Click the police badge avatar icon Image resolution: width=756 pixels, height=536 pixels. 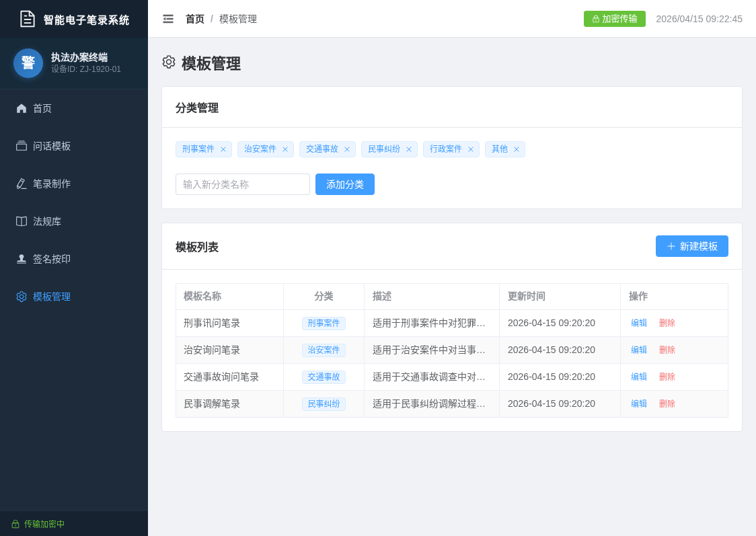(28, 63)
